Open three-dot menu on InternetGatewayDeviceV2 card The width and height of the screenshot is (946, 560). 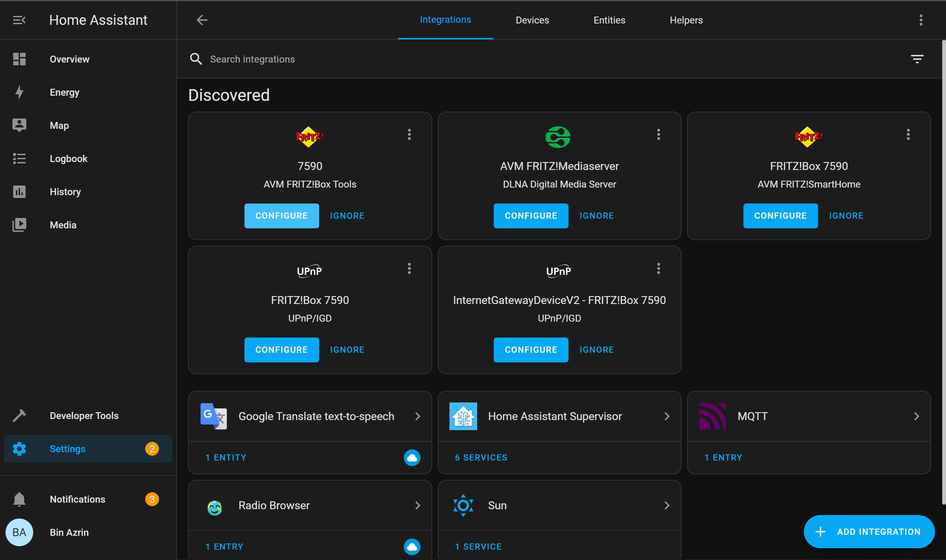(658, 269)
